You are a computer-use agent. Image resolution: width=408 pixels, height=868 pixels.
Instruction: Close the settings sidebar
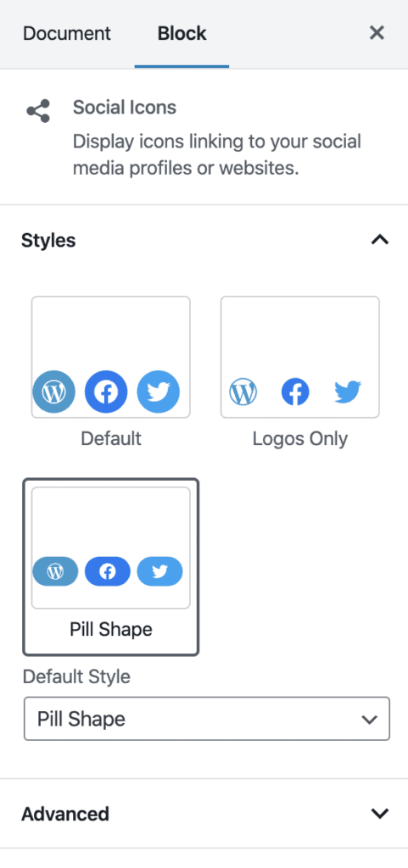coord(377,33)
